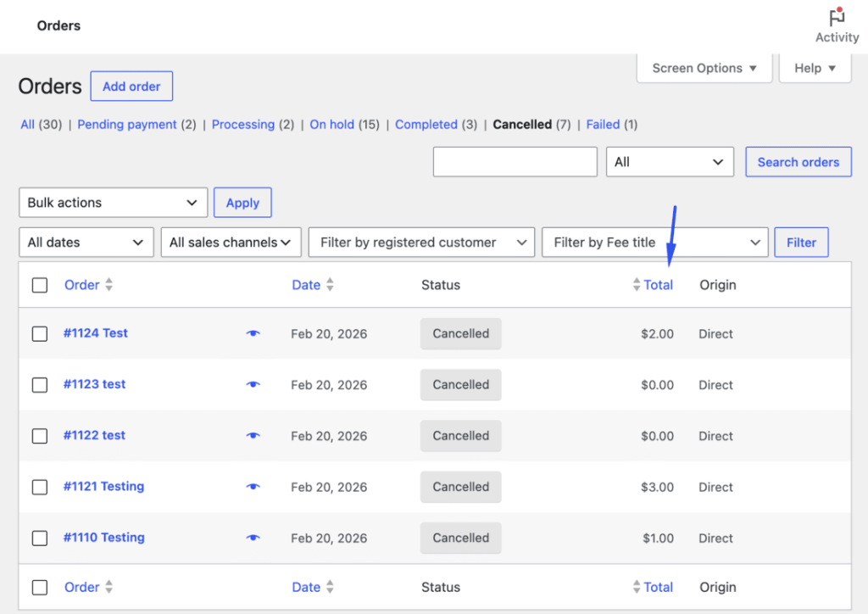Open order #1110 Testing
The width and height of the screenshot is (868, 614).
103,538
